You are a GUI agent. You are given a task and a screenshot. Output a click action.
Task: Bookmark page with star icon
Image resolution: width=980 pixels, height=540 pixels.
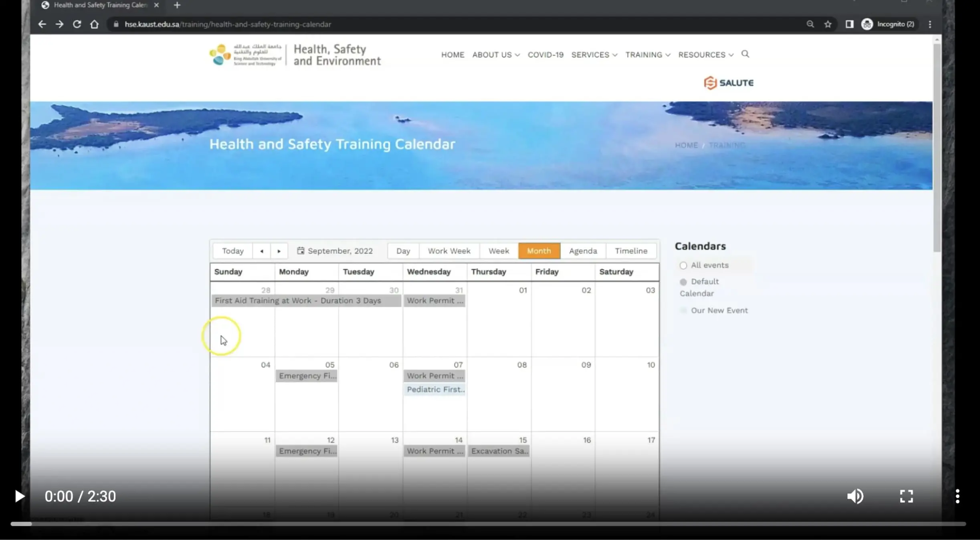pos(828,24)
